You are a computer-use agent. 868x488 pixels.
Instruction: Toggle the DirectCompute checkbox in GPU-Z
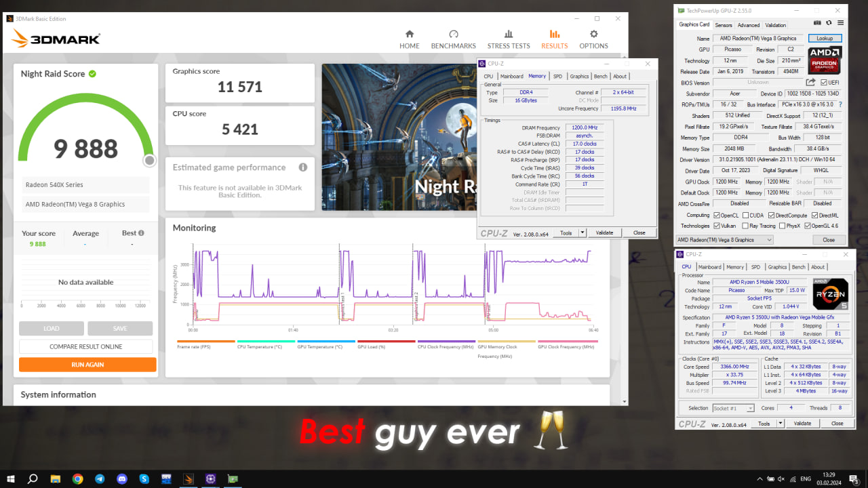(772, 216)
